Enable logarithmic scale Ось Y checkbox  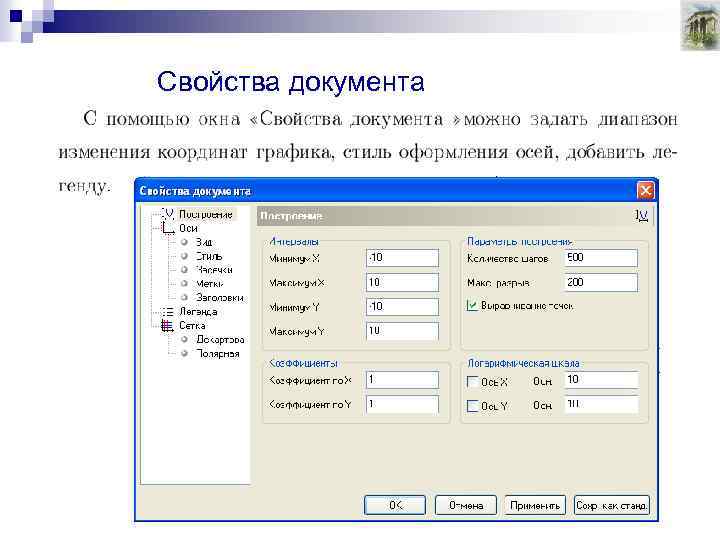(x=472, y=406)
